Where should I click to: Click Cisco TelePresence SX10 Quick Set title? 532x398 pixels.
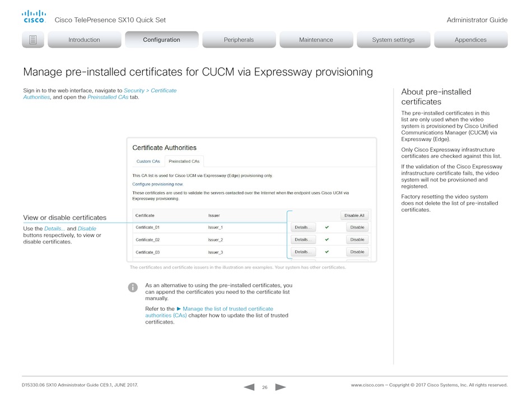coord(110,20)
